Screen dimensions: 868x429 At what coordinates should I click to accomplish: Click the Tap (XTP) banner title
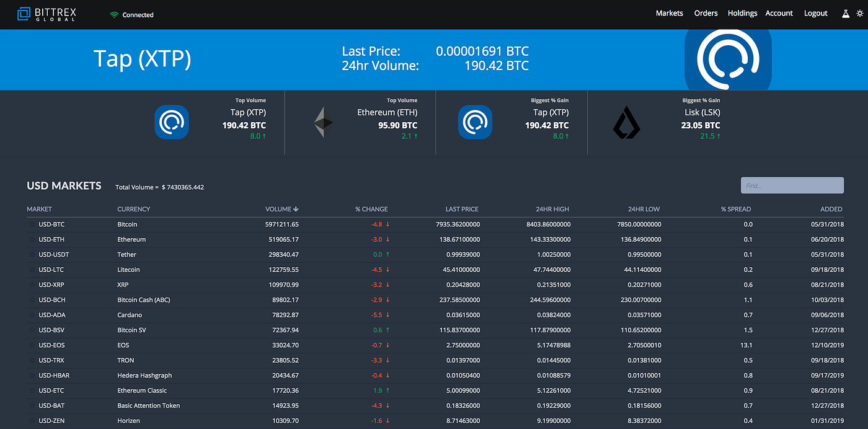[x=143, y=59]
